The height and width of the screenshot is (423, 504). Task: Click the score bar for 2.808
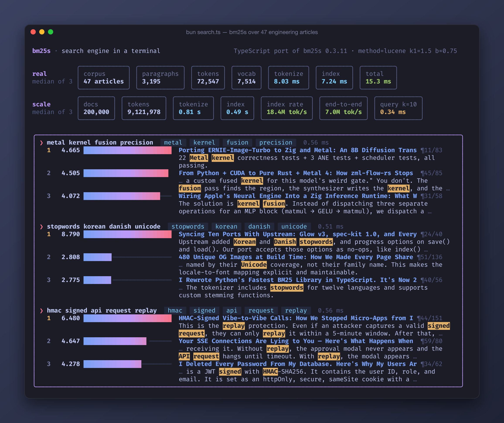coord(97,257)
